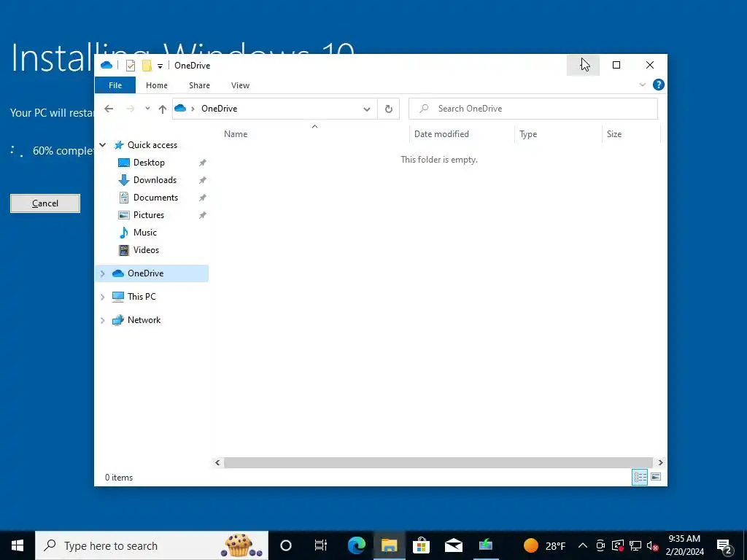Select Quick access in navigation pane
This screenshot has height=560, width=747.
(152, 145)
